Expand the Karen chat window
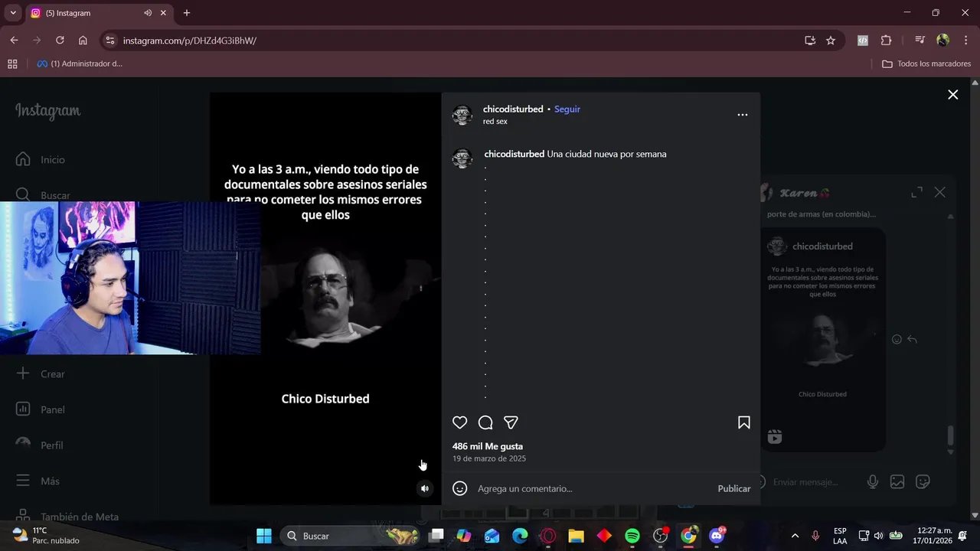 [x=916, y=193]
